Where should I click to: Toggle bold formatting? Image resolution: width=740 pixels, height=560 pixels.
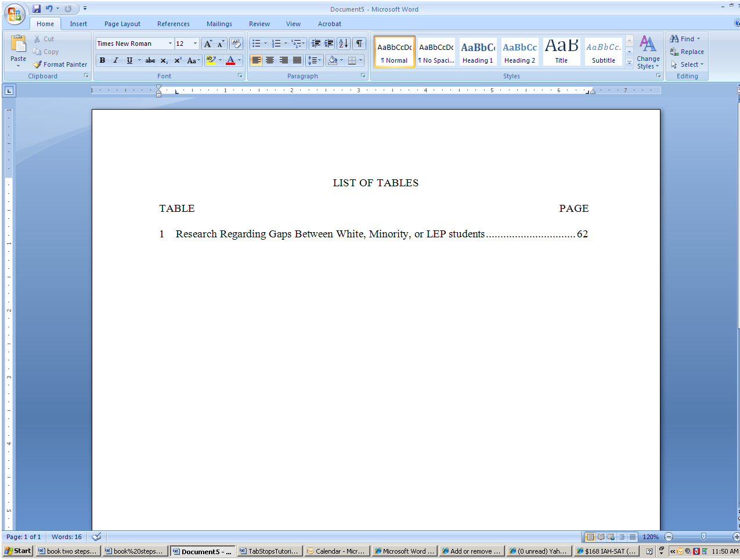coord(102,60)
